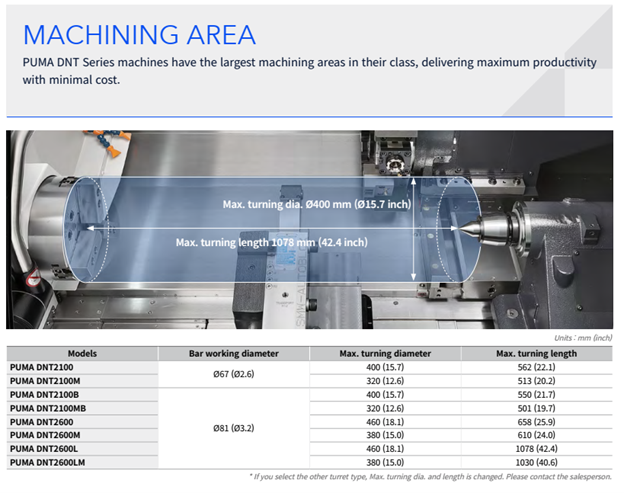The height and width of the screenshot is (493, 624).
Task: Click the PUMA DNT2600LM model name
Action: click(x=47, y=462)
